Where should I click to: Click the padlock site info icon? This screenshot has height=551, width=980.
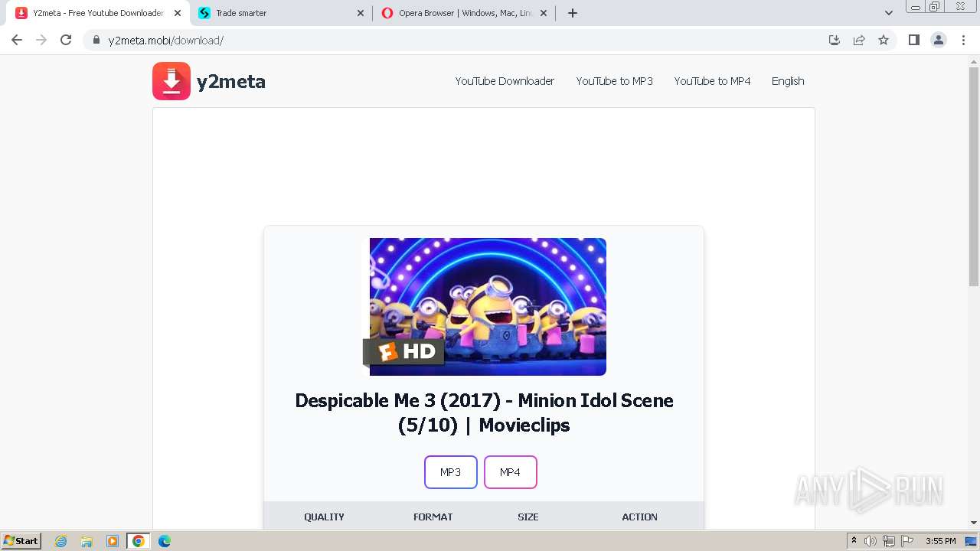(x=96, y=40)
